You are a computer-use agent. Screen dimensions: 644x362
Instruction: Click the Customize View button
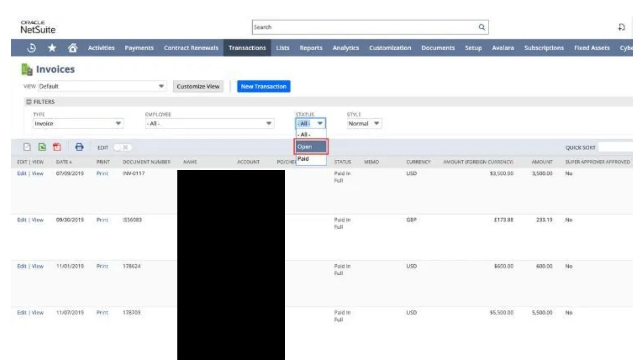[x=199, y=86]
